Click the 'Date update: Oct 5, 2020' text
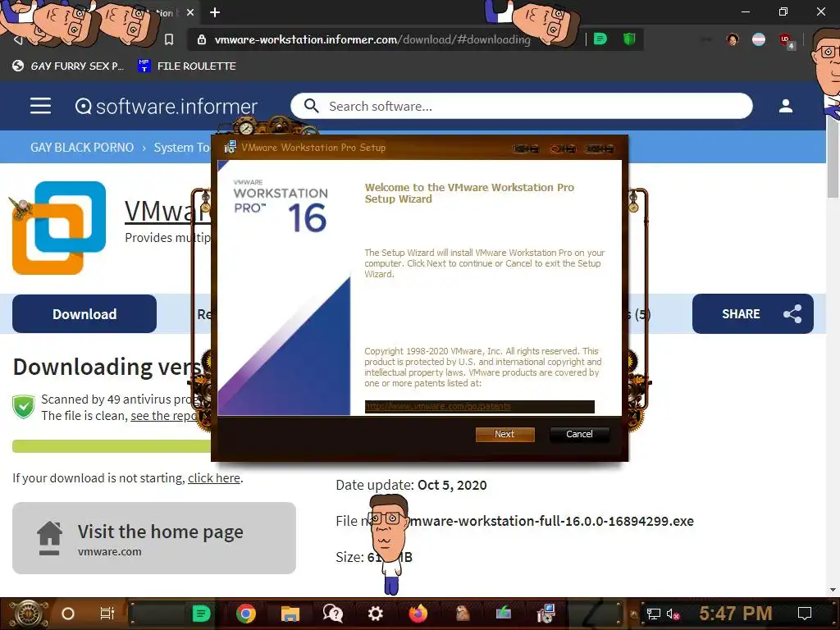840x630 pixels. click(x=411, y=485)
